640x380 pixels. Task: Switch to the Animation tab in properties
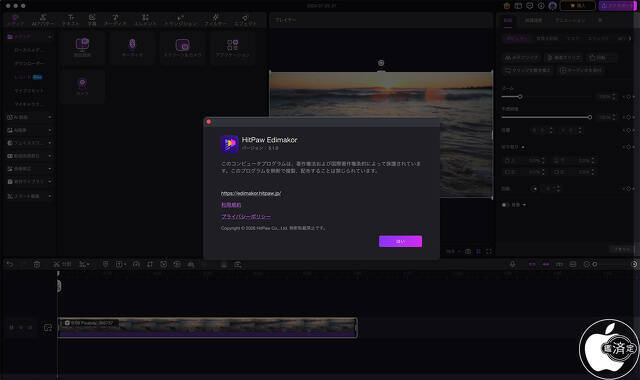[570, 20]
